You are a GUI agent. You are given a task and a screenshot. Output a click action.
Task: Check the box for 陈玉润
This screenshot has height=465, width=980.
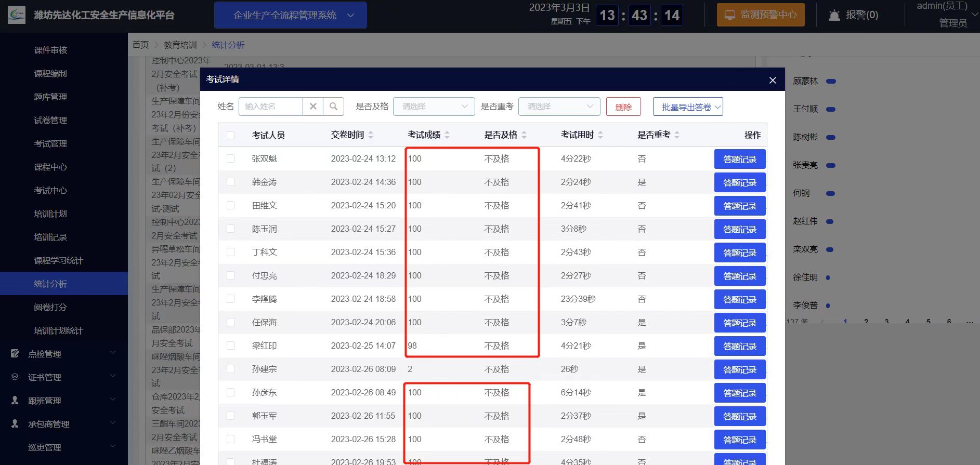pyautogui.click(x=231, y=229)
